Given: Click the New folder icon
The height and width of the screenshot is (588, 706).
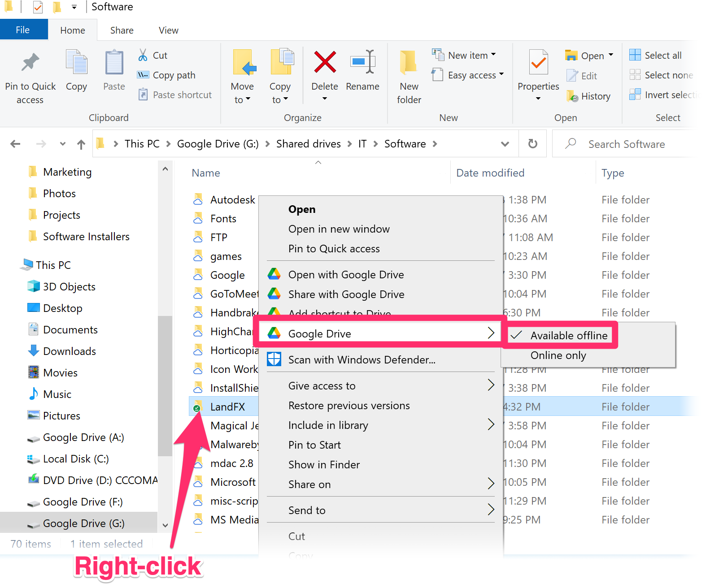Looking at the screenshot, I should [409, 62].
